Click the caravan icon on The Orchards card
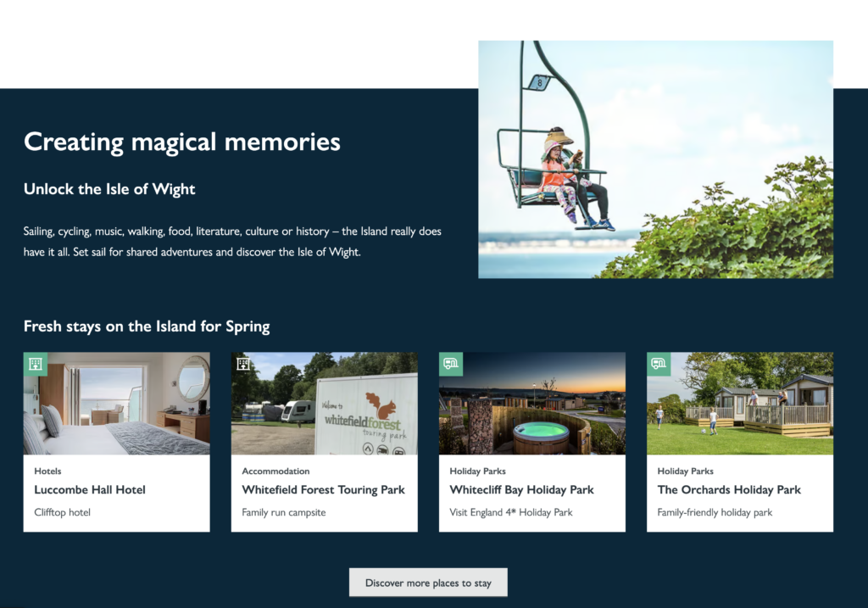Image resolution: width=868 pixels, height=608 pixels. click(x=659, y=364)
